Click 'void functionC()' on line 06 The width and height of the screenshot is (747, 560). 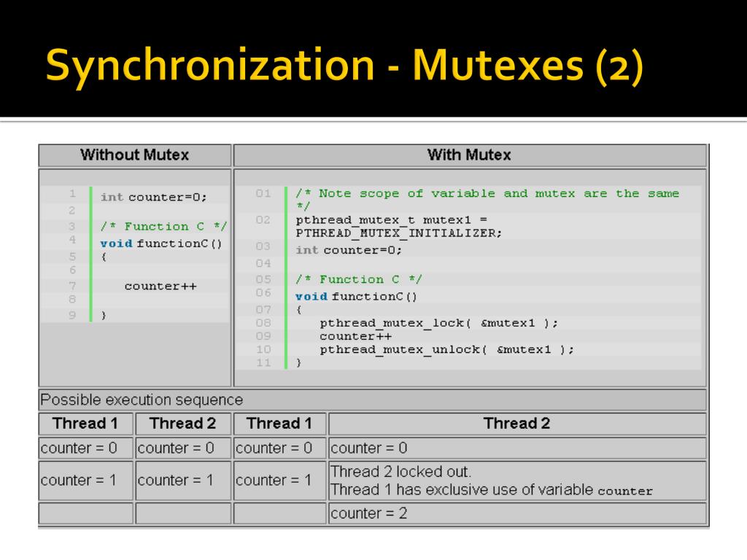[356, 297]
